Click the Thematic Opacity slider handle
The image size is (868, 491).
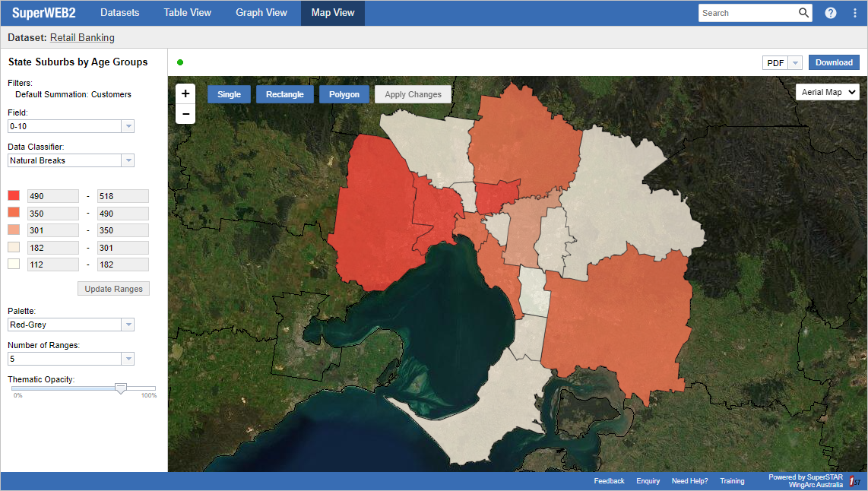tap(120, 388)
